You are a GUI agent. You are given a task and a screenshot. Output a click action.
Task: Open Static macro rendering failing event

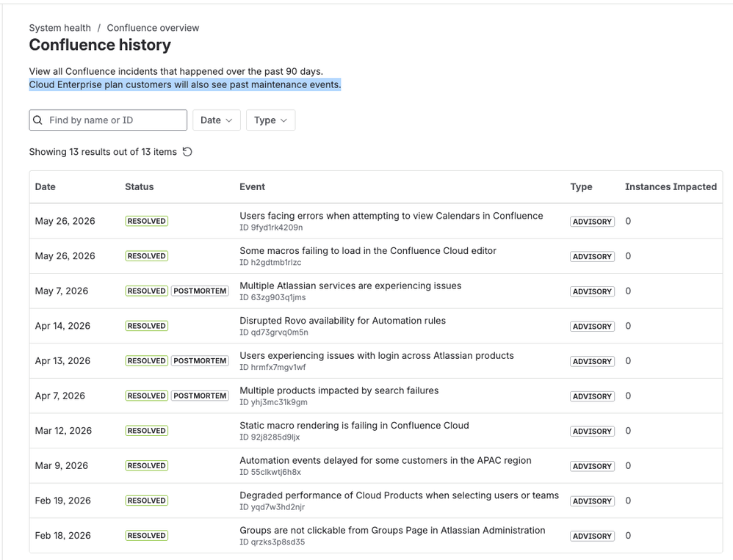coord(354,426)
